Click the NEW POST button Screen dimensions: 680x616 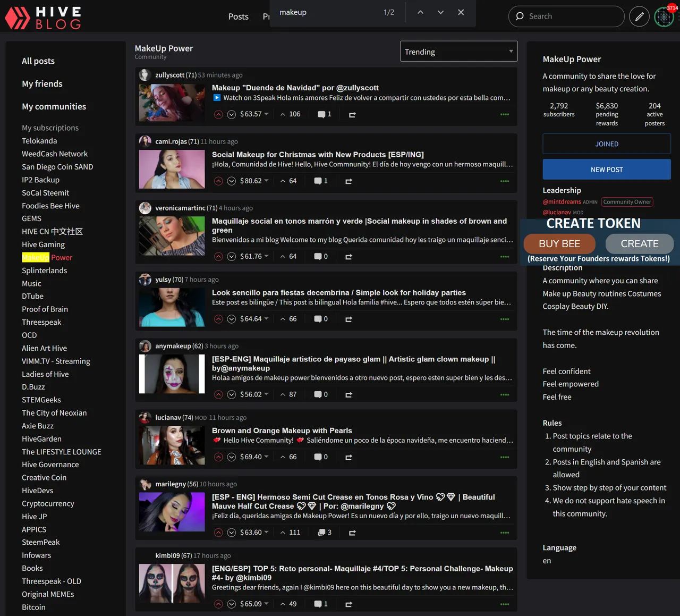pyautogui.click(x=607, y=170)
